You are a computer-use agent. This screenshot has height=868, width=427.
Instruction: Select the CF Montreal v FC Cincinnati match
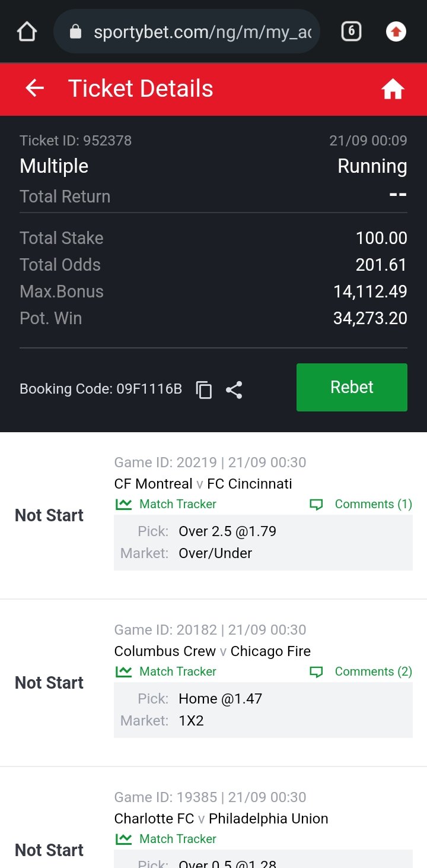pyautogui.click(x=203, y=484)
